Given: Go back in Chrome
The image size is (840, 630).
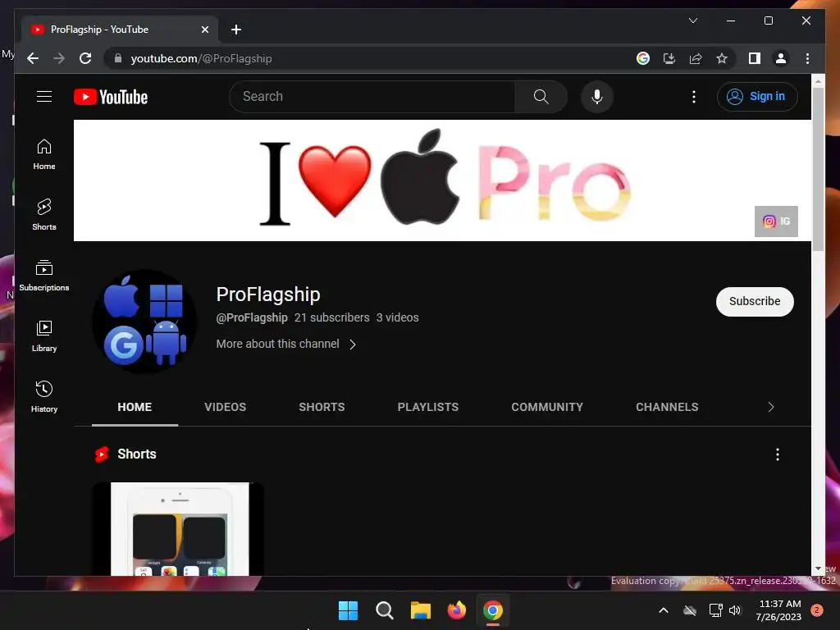Looking at the screenshot, I should 33,58.
